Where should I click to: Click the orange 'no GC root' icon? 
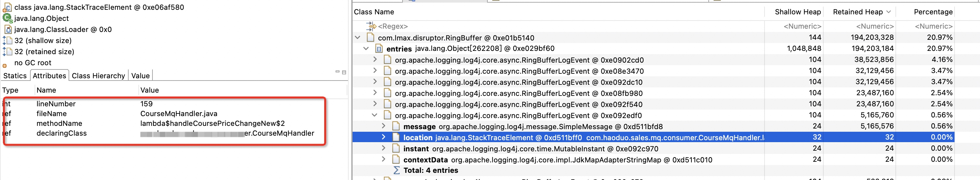(x=5, y=66)
